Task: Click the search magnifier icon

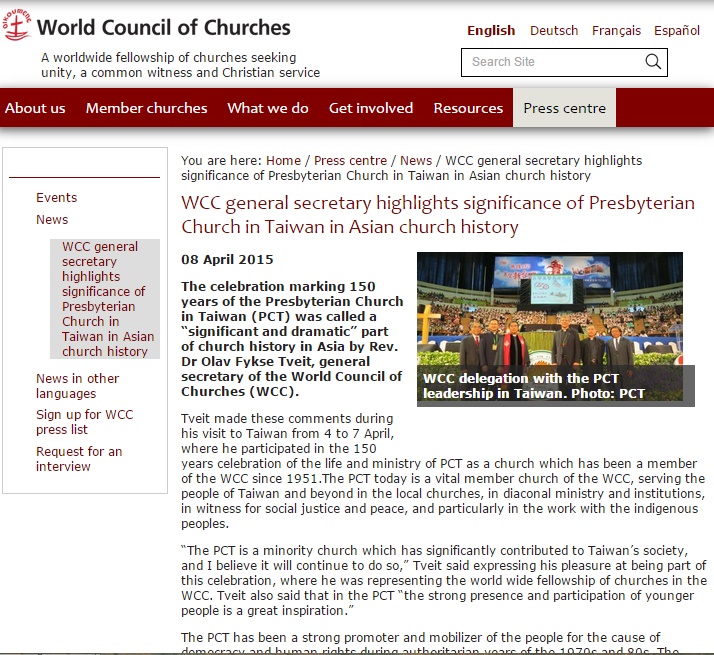Action: coord(653,62)
